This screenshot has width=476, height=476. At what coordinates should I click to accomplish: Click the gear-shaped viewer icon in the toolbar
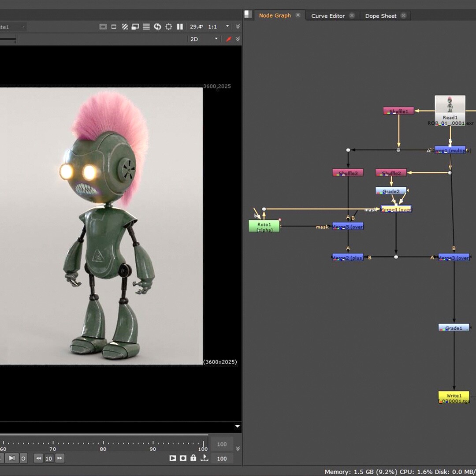pyautogui.click(x=169, y=26)
